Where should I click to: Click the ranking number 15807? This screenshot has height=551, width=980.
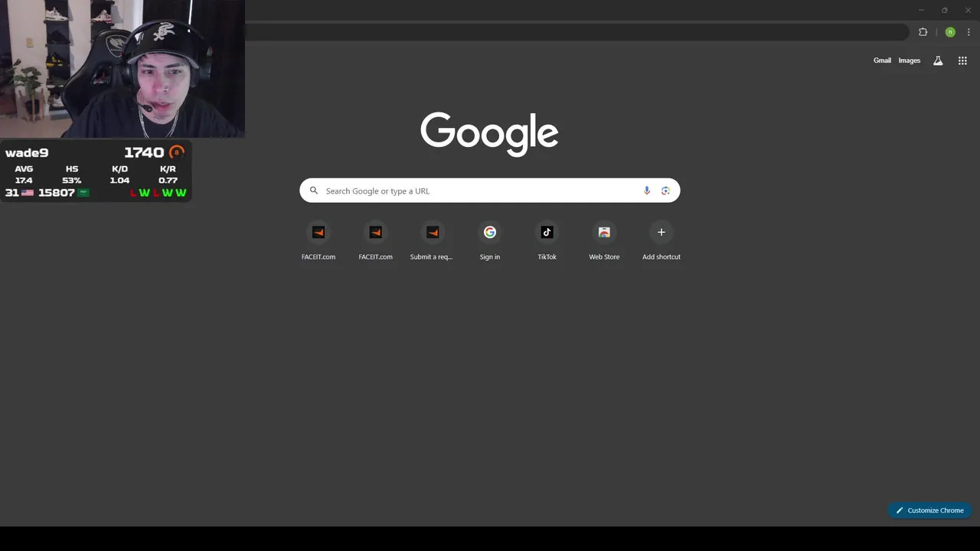coord(57,193)
